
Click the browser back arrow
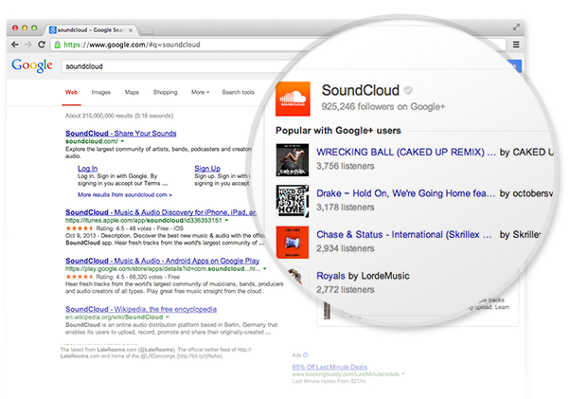click(x=15, y=44)
